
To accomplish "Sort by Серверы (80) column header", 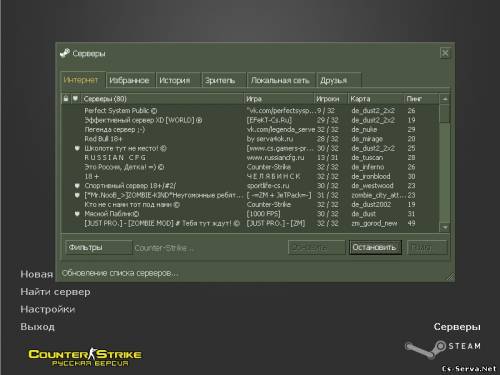I will click(x=162, y=99).
